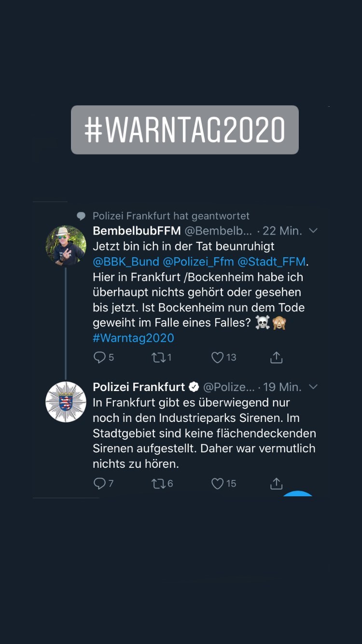Image resolution: width=362 pixels, height=644 pixels.
Task: Share the BembelbubFFM tweet
Action: click(276, 357)
